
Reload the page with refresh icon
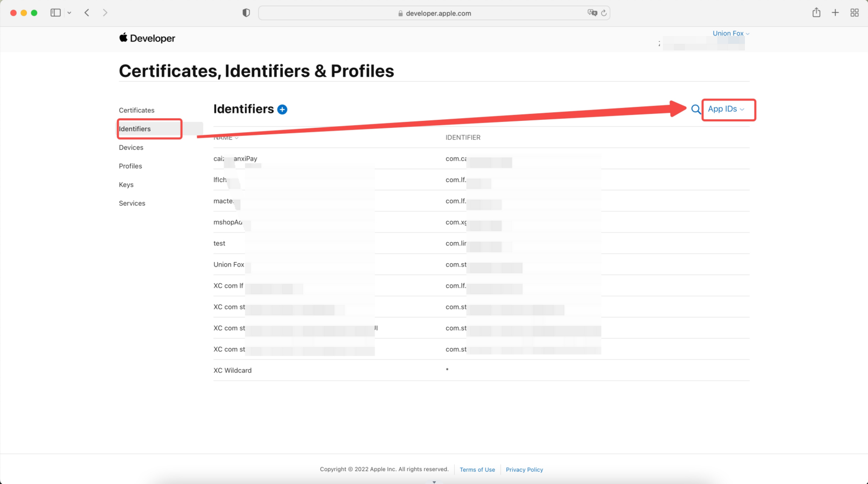pos(604,13)
